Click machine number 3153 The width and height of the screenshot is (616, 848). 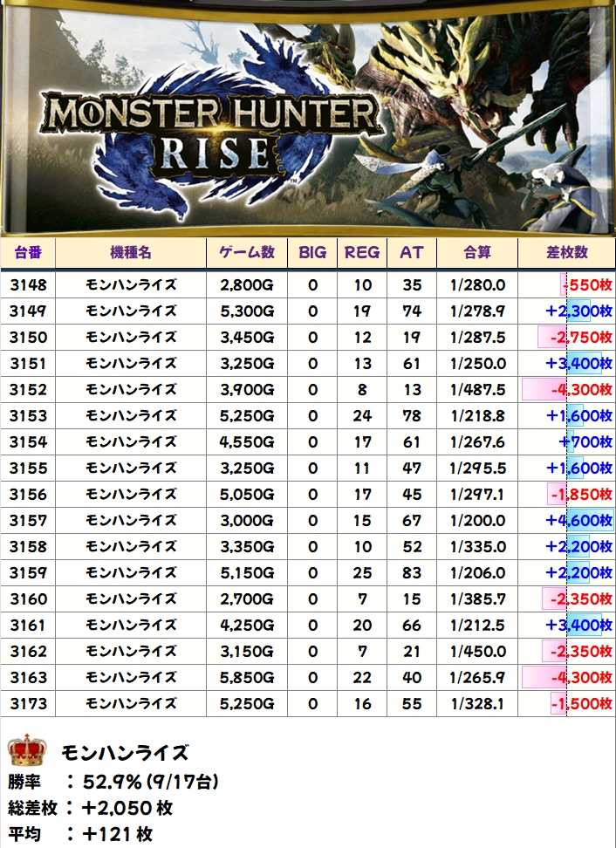[28, 415]
